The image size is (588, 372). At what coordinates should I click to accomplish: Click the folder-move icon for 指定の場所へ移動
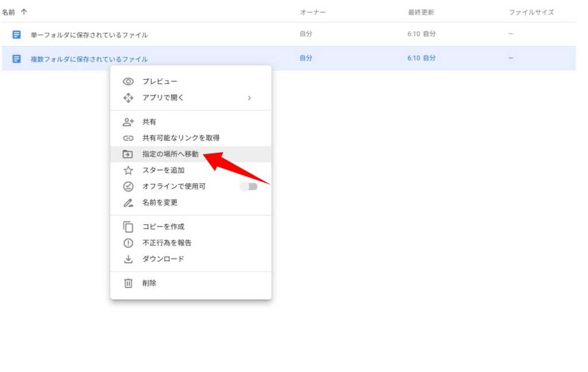pos(128,154)
